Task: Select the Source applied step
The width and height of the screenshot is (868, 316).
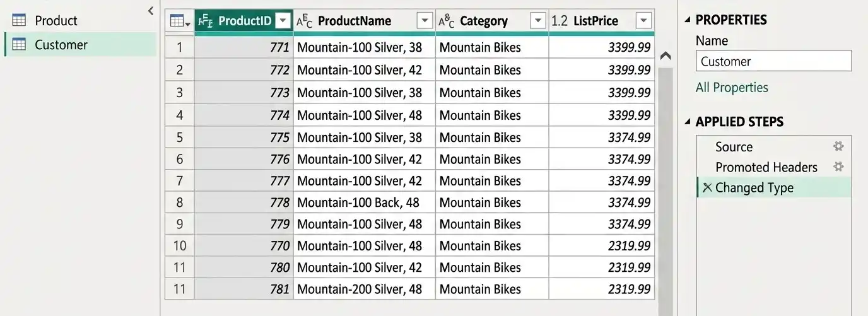Action: tap(774, 146)
